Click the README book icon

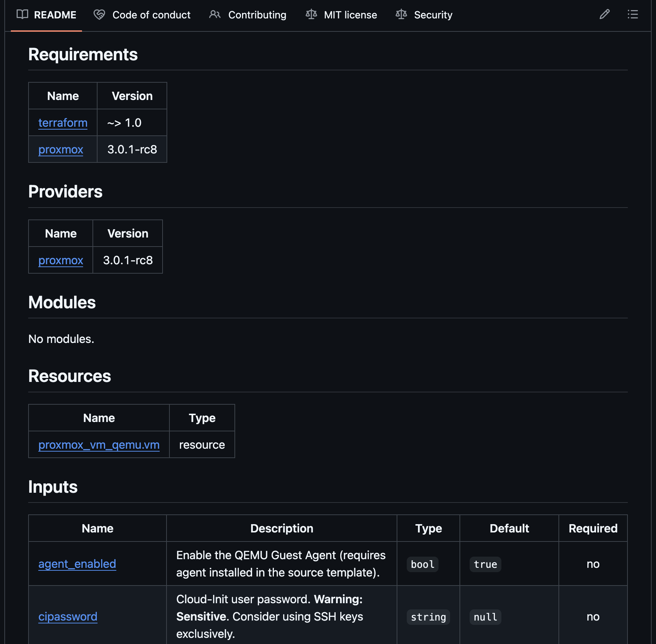[22, 14]
